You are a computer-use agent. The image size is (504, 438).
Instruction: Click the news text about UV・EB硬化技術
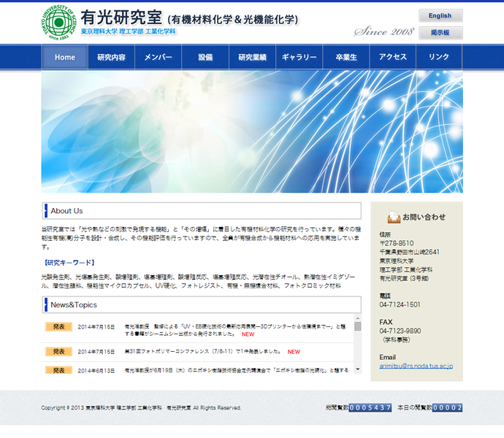[235, 331]
